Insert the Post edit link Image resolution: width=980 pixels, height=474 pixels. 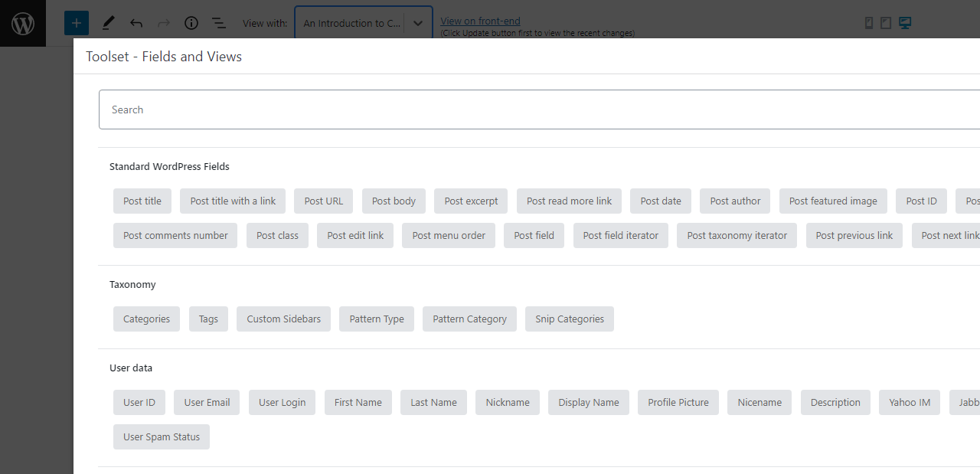[x=355, y=235]
